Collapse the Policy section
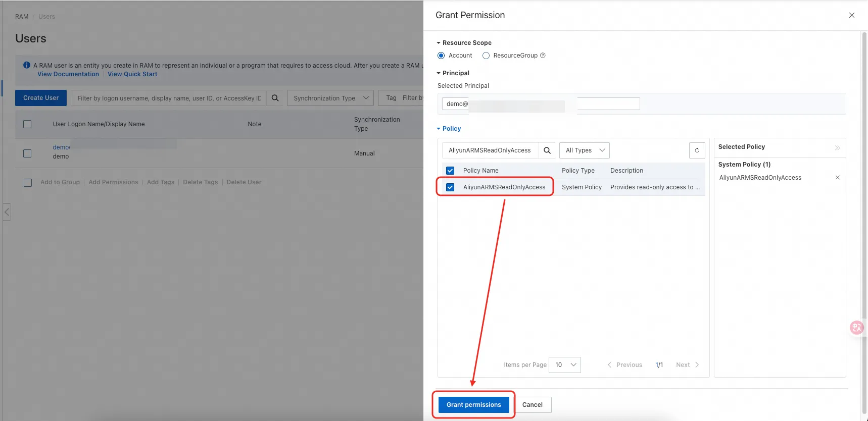 pos(439,129)
